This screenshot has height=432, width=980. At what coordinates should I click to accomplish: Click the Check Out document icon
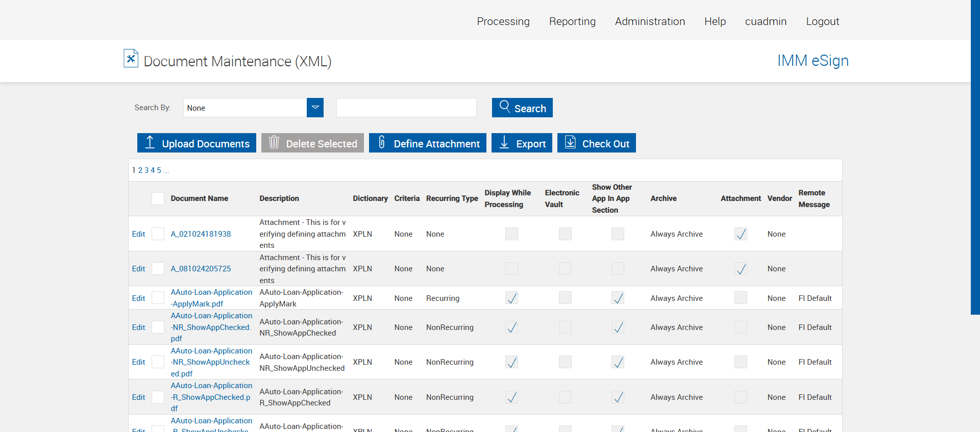[570, 142]
